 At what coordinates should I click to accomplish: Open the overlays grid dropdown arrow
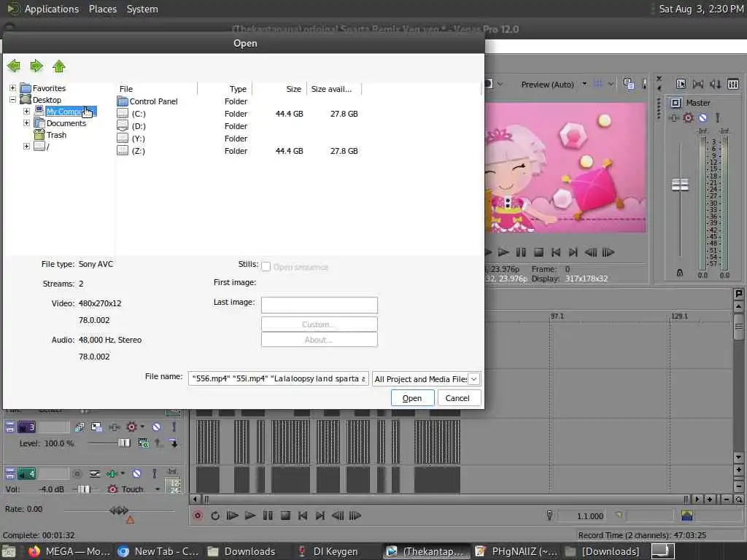point(611,85)
